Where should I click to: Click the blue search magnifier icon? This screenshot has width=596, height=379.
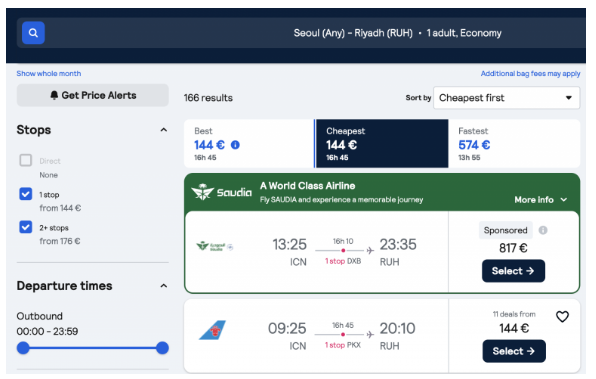[x=33, y=33]
